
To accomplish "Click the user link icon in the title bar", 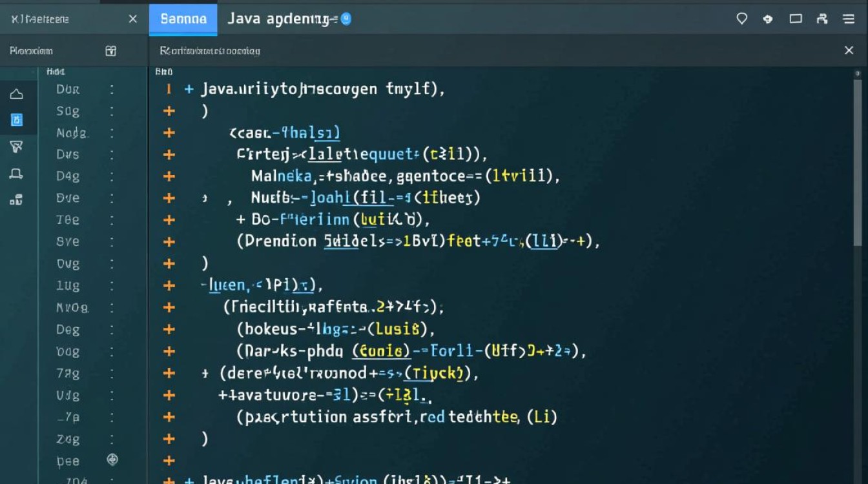I will pos(823,19).
